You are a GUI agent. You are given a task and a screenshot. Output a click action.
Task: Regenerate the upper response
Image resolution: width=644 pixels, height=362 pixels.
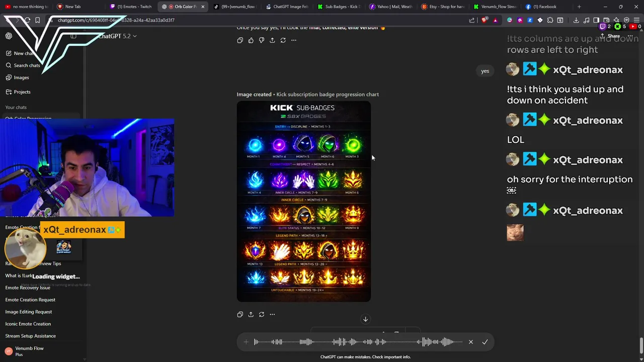click(283, 40)
